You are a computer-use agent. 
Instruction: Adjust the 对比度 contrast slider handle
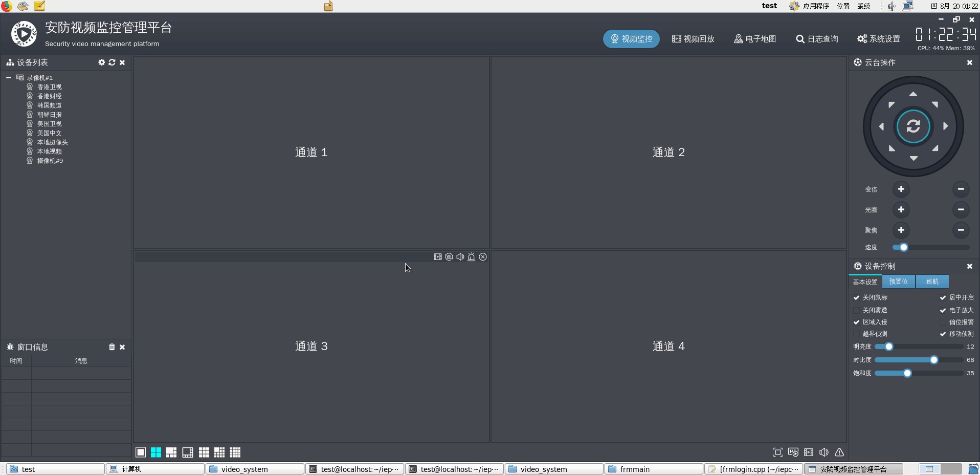(x=934, y=360)
